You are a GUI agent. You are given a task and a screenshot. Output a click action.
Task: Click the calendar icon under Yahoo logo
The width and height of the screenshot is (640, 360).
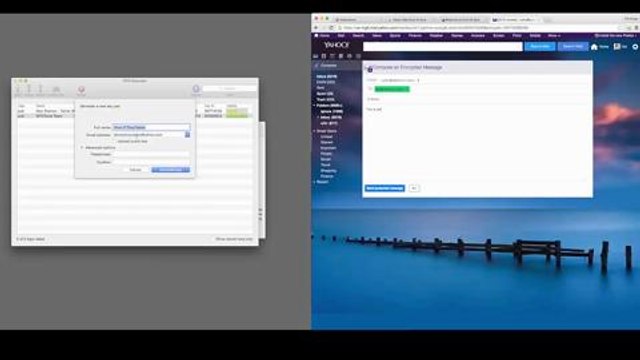click(332, 56)
